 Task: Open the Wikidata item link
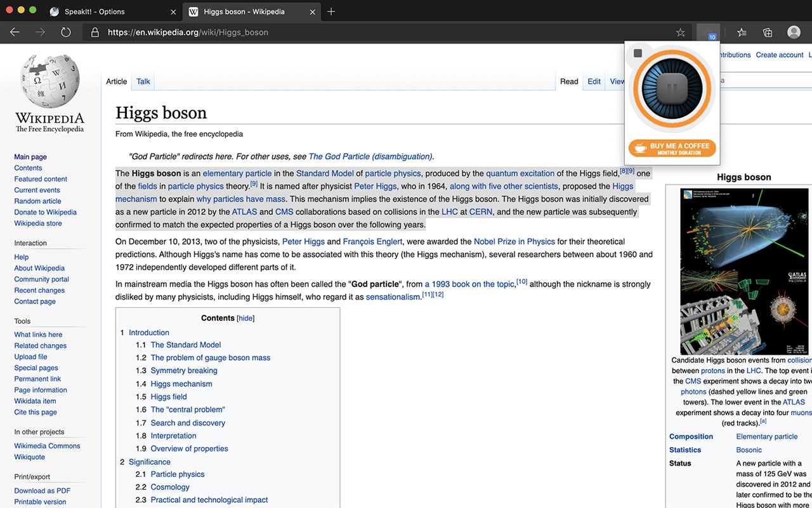[x=36, y=401]
